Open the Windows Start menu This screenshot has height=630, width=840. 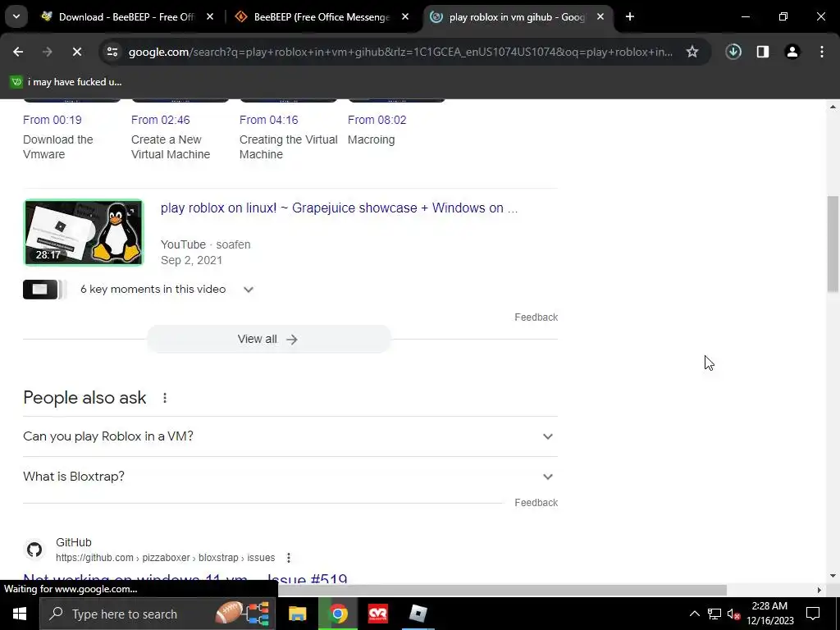pyautogui.click(x=20, y=614)
